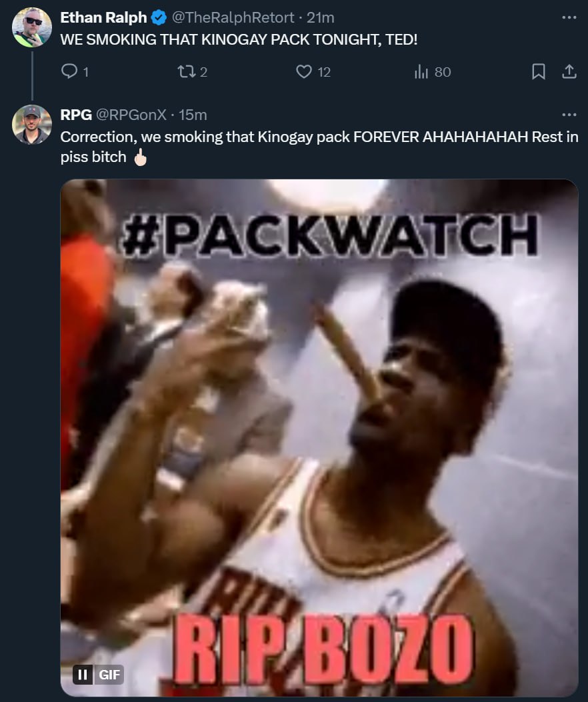
Task: Open the @RPGonX handle link
Action: [131, 115]
